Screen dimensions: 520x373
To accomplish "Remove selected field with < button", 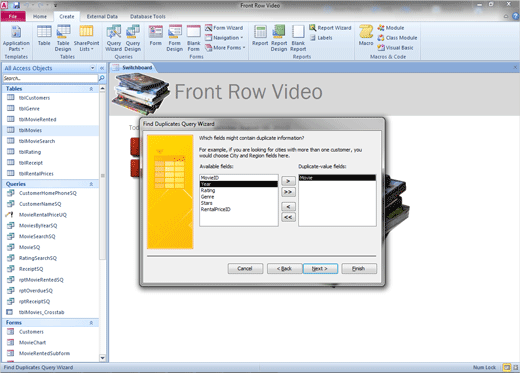I will point(288,207).
